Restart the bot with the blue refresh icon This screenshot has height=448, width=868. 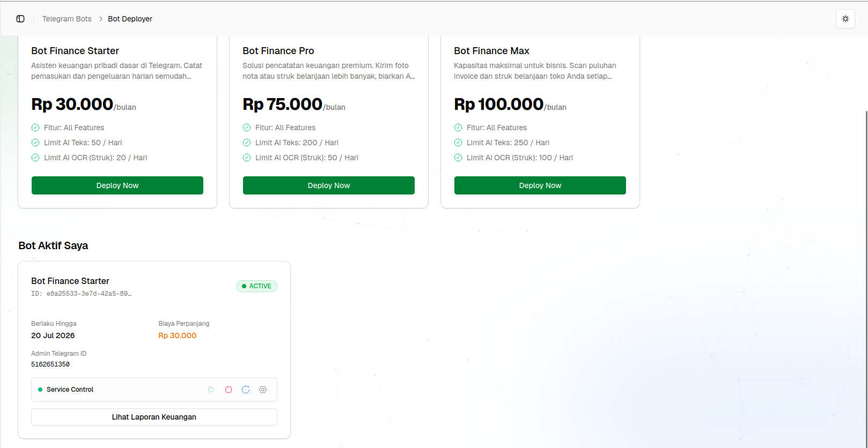coord(246,390)
